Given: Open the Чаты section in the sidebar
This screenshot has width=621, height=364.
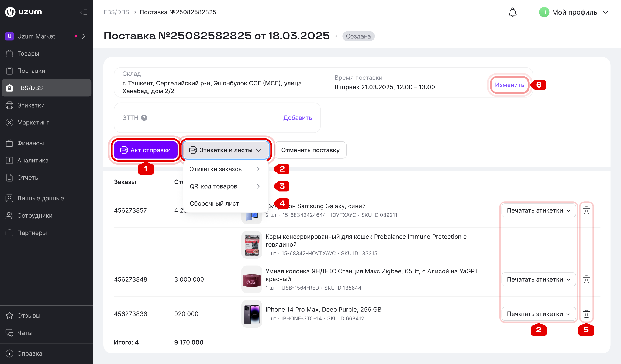Looking at the screenshot, I should pyautogui.click(x=46, y=333).
